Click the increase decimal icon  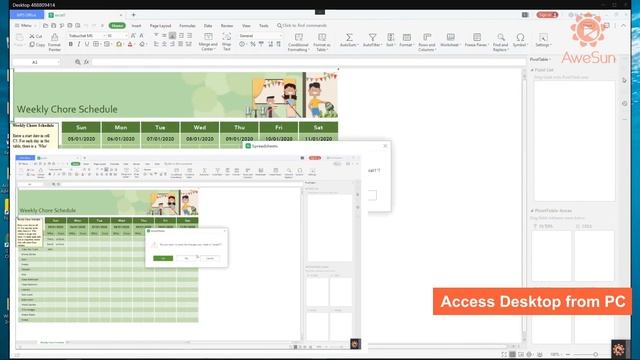[x=270, y=44]
